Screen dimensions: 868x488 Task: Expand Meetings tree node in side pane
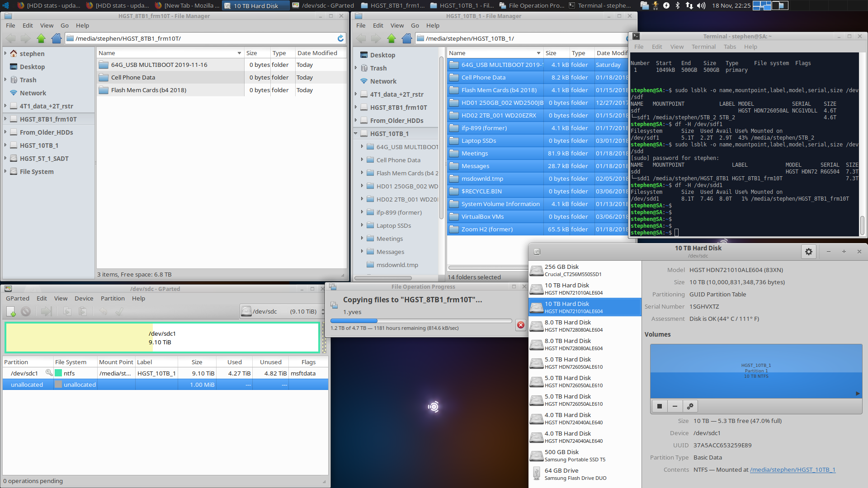pos(362,238)
